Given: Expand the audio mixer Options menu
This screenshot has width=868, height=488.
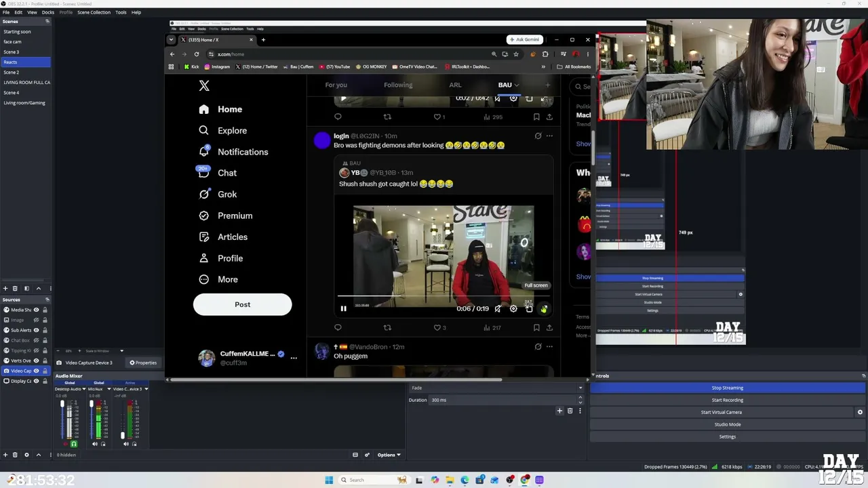Looking at the screenshot, I should click(389, 455).
